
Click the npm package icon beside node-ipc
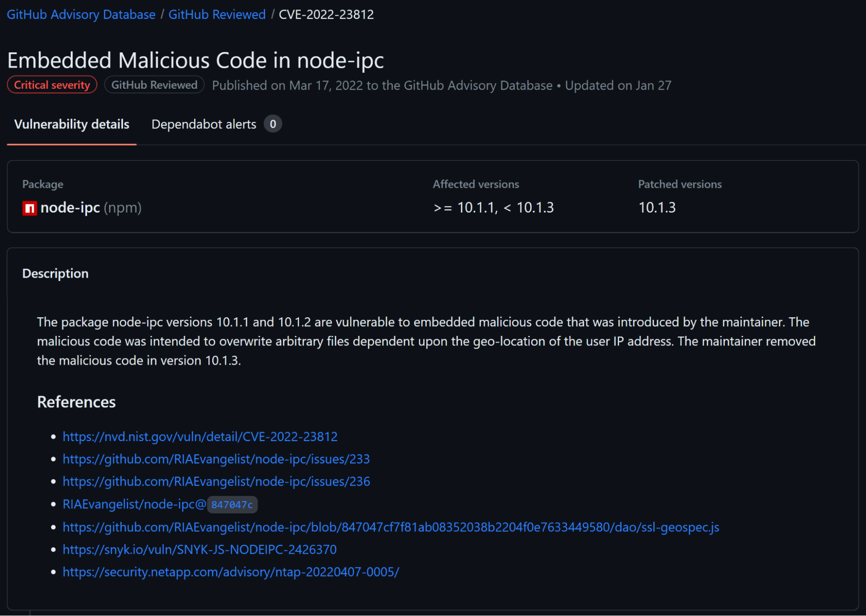[x=29, y=208]
